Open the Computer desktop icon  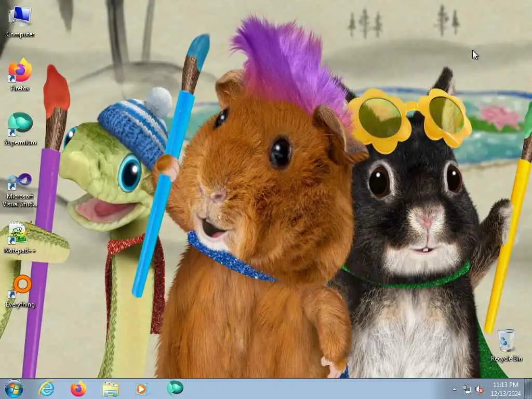pyautogui.click(x=20, y=21)
